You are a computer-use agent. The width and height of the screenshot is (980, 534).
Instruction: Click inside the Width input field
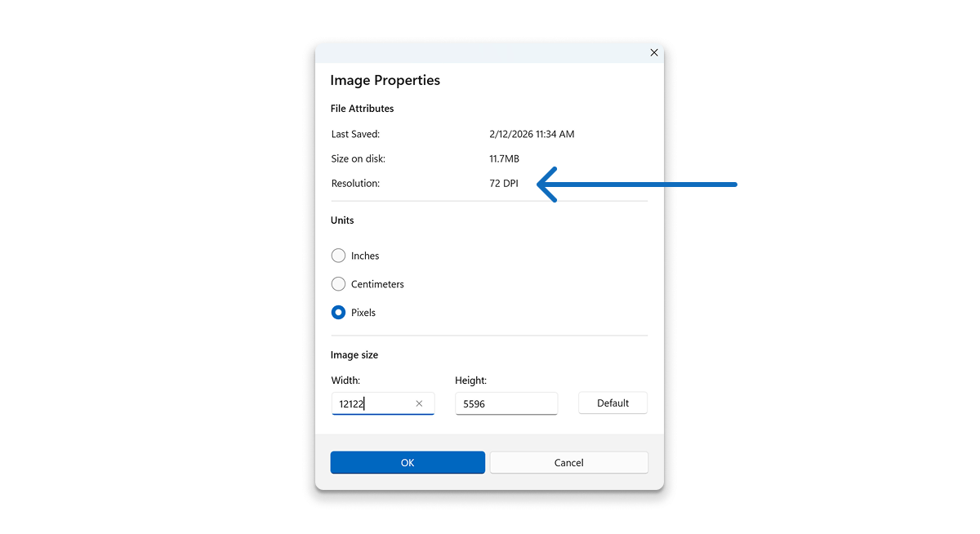pos(372,403)
